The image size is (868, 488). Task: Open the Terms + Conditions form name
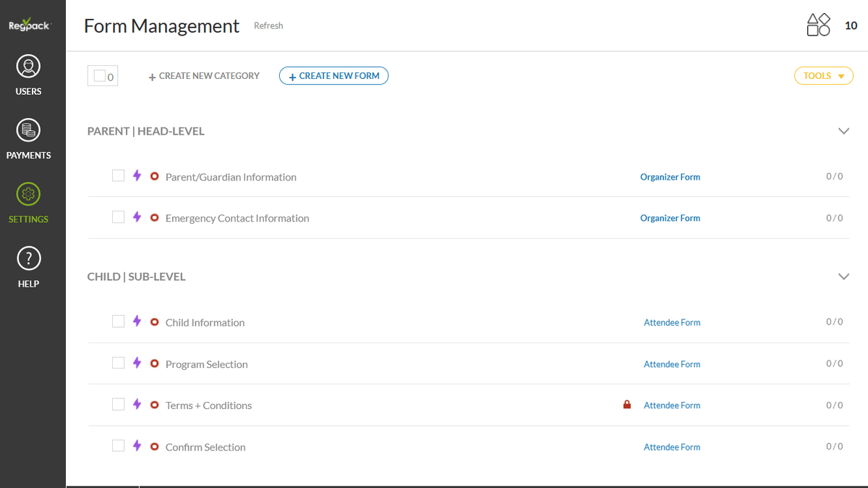[x=208, y=405]
